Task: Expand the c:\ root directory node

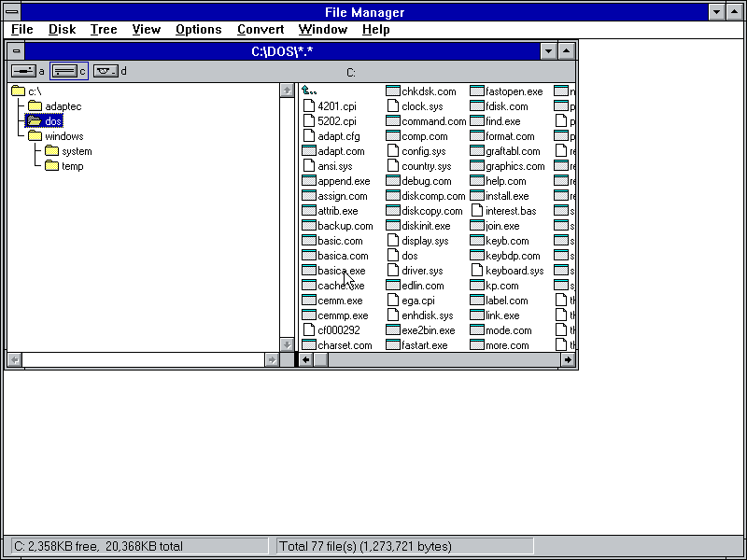Action: [x=20, y=91]
